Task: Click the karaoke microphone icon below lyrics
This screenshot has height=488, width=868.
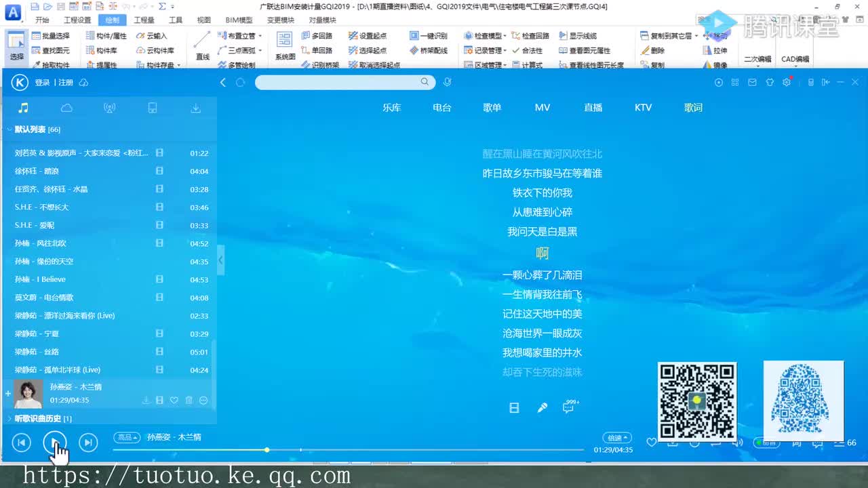Action: 542,407
